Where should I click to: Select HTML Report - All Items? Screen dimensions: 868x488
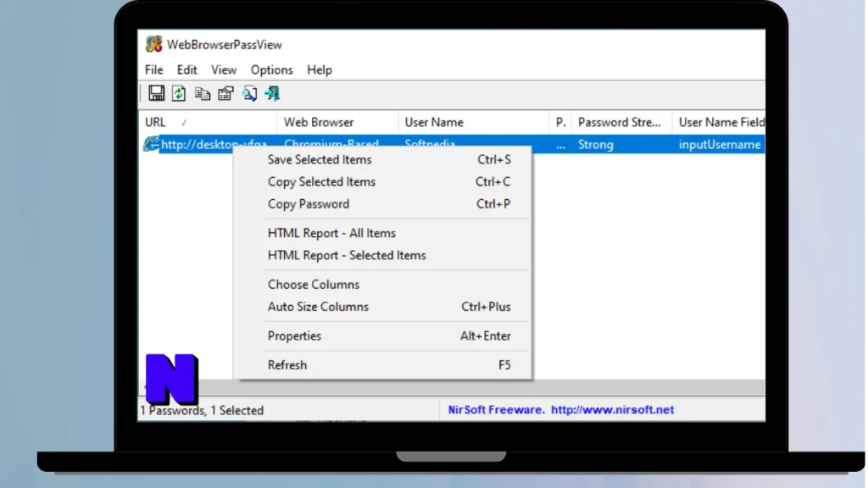tap(382, 233)
